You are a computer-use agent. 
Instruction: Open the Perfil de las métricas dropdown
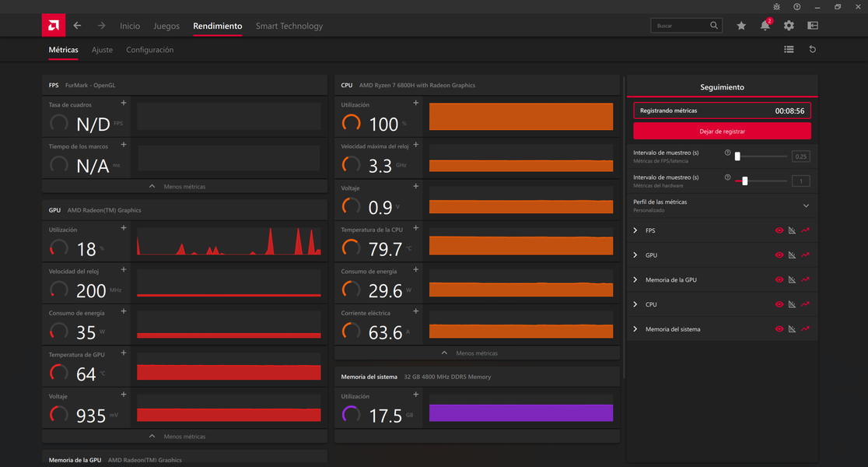pyautogui.click(x=806, y=205)
